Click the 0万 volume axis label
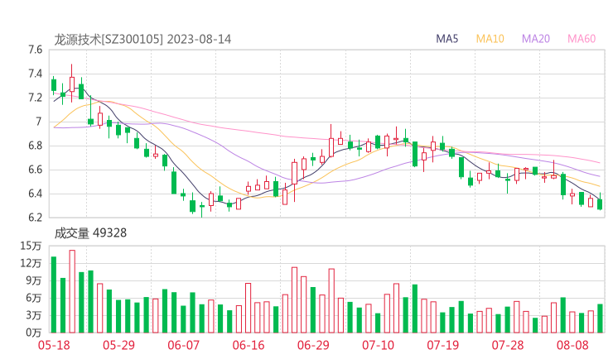Viewport: 613px width, 364px height. 34,333
